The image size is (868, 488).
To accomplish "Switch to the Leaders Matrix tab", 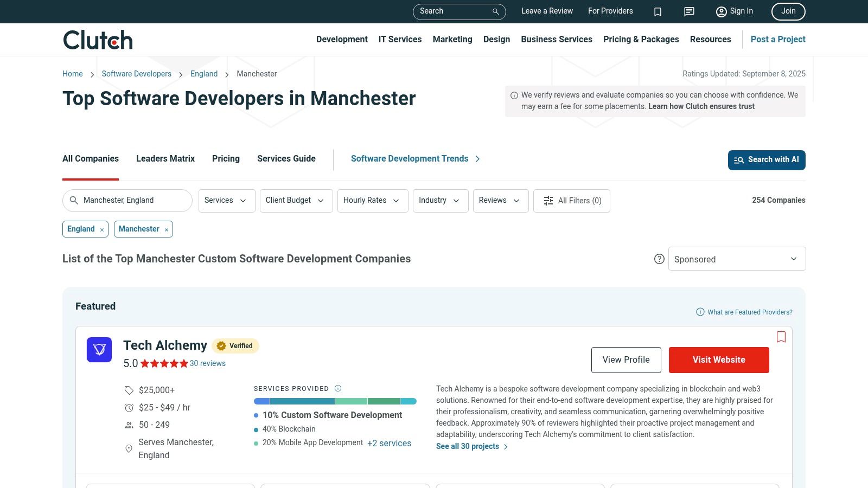I will pos(165,159).
